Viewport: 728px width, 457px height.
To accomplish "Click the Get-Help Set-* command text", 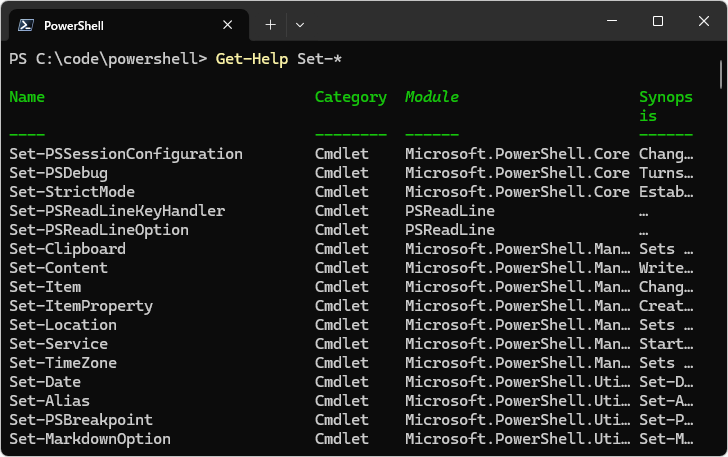I will (x=279, y=59).
